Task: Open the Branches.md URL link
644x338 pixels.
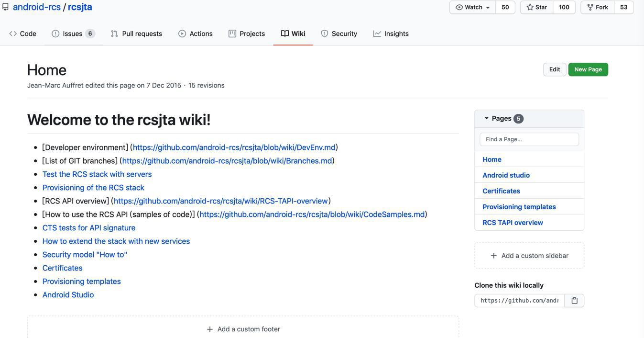Action: [x=227, y=161]
